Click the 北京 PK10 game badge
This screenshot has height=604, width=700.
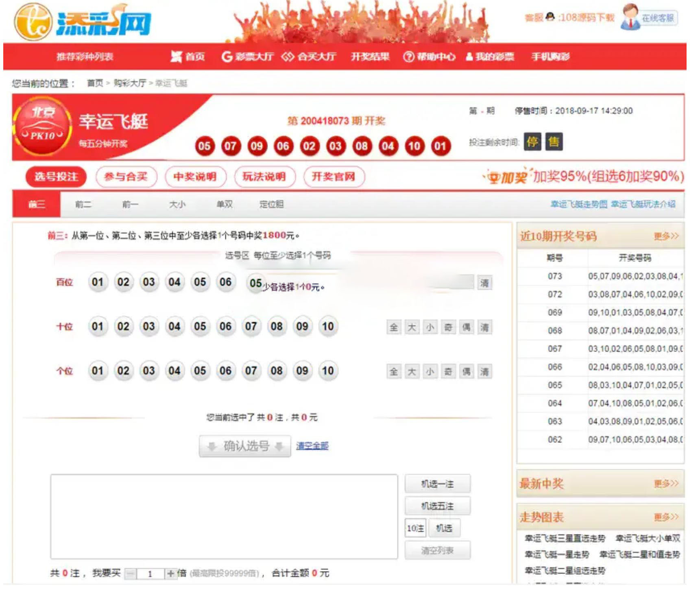[43, 126]
